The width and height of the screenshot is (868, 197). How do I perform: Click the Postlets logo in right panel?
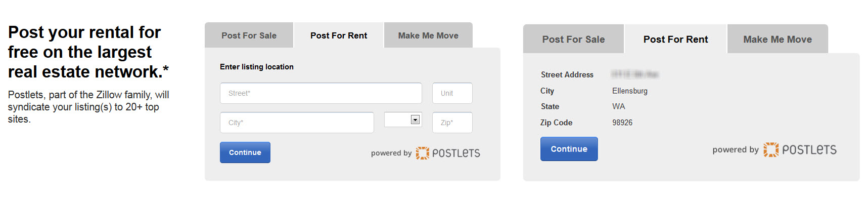click(800, 149)
